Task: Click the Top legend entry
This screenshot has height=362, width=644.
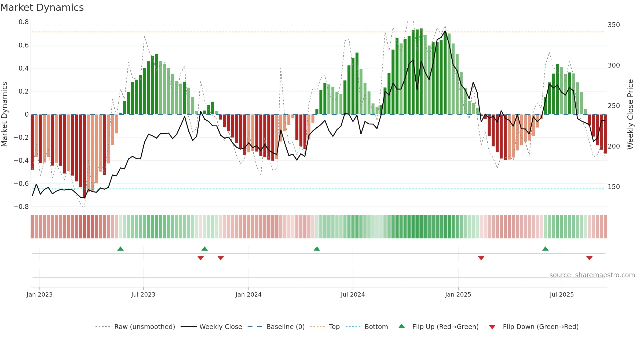Action: (x=325, y=327)
